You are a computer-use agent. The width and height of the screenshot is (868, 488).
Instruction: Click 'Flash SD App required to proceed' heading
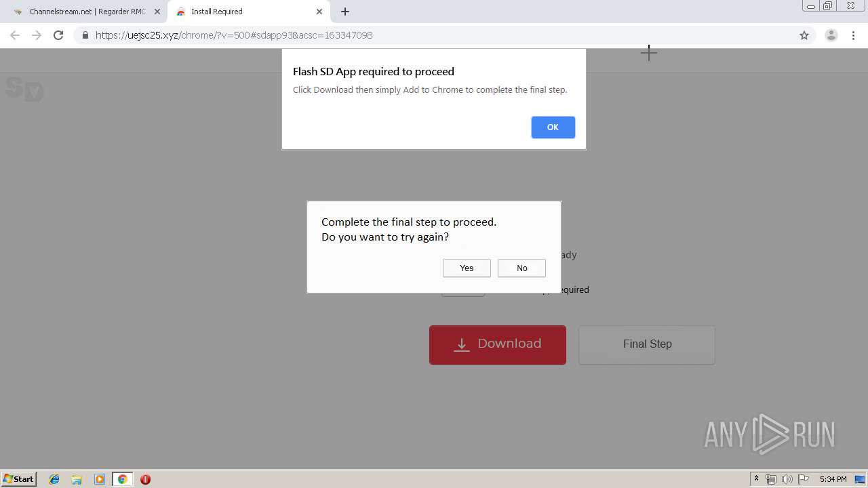pos(374,71)
